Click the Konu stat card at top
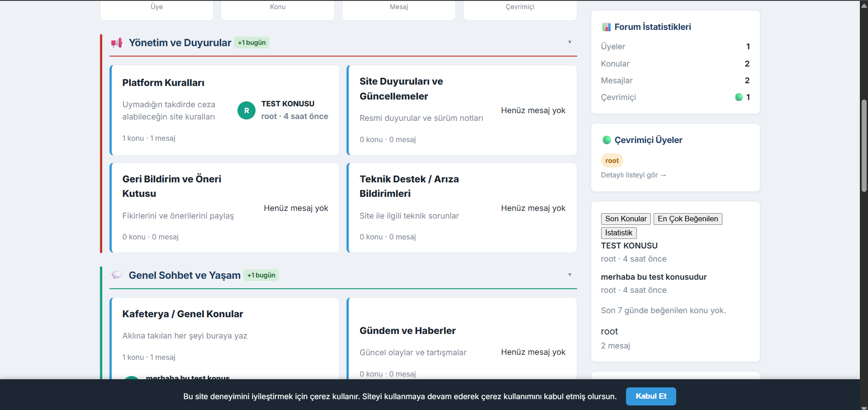Image resolution: width=868 pixels, height=410 pixels. tap(278, 10)
